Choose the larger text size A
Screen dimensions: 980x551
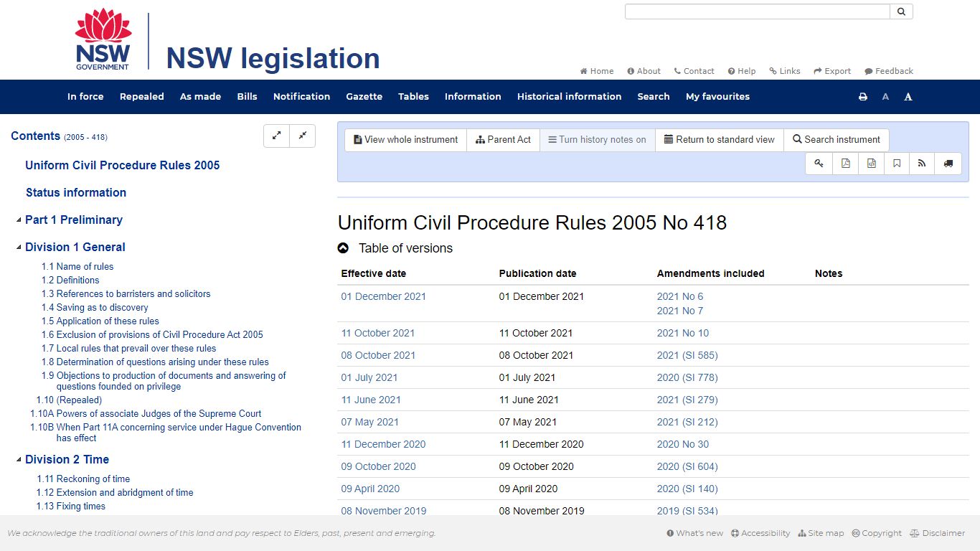tap(908, 97)
